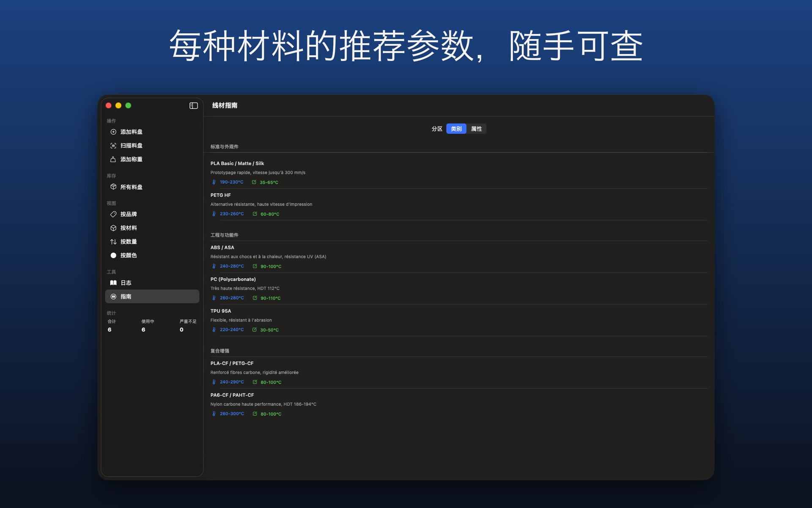Click the box icon for 所有料盘
This screenshot has width=812, height=508.
[x=113, y=187]
